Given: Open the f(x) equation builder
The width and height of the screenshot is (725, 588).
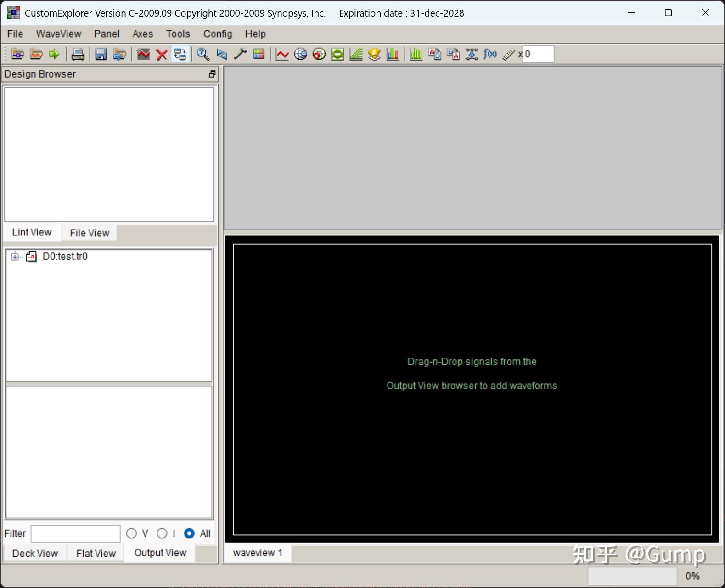Looking at the screenshot, I should pos(490,54).
